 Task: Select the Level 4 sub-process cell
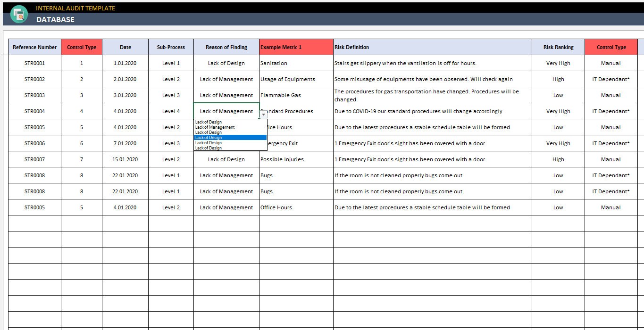[171, 111]
